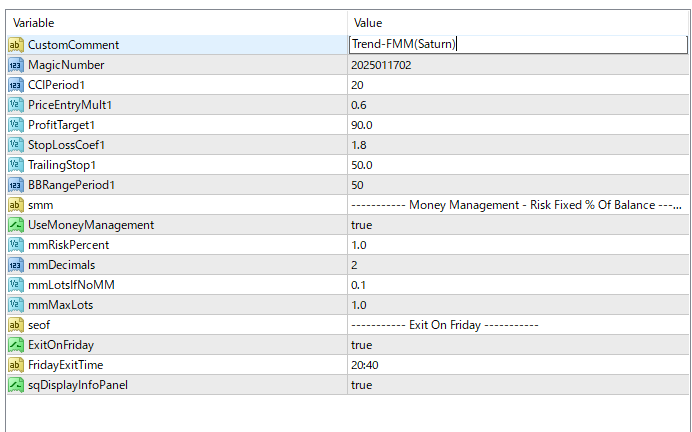This screenshot has width=692, height=432.
Task: Toggle the sqDisplayInfoPanel true value
Action: [362, 385]
